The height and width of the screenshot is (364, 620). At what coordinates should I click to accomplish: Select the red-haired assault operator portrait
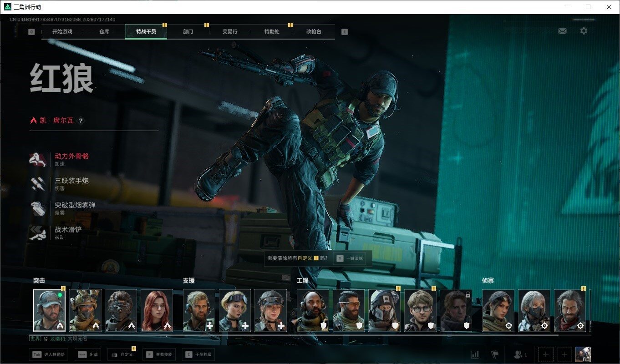(x=157, y=310)
